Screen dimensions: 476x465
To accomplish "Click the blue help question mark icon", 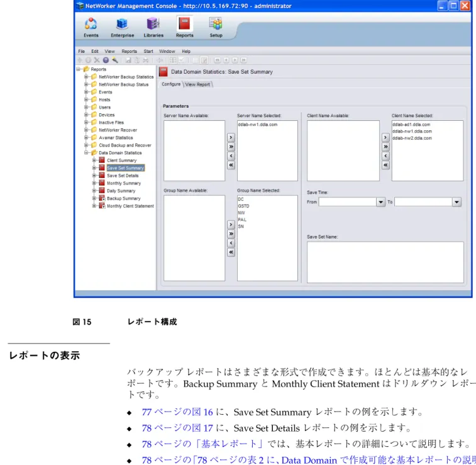I will click(x=106, y=60).
